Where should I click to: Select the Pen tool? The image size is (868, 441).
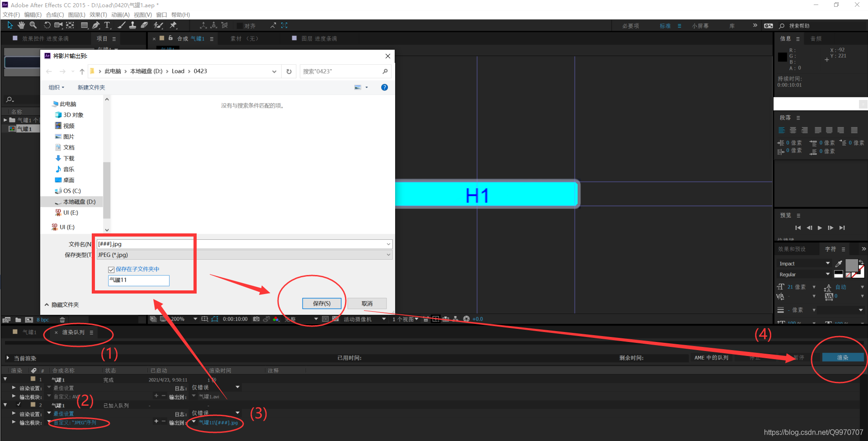point(96,25)
